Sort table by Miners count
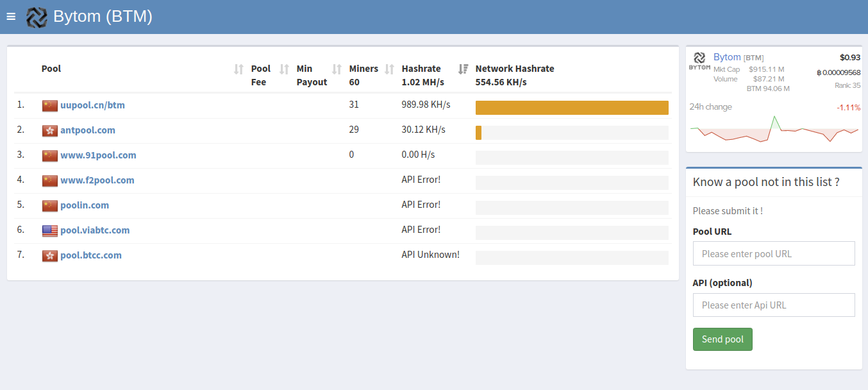 pos(389,69)
